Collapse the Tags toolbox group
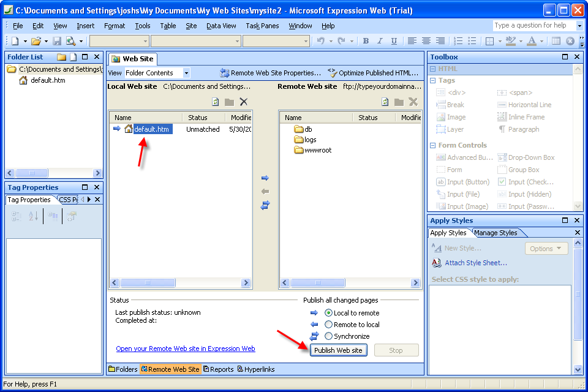The height and width of the screenshot is (392, 588). pyautogui.click(x=433, y=80)
